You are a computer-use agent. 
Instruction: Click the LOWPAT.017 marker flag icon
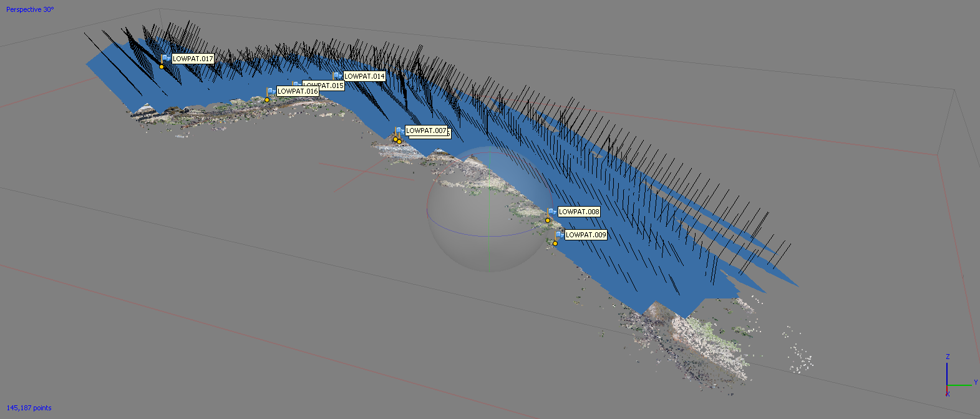pyautogui.click(x=165, y=58)
